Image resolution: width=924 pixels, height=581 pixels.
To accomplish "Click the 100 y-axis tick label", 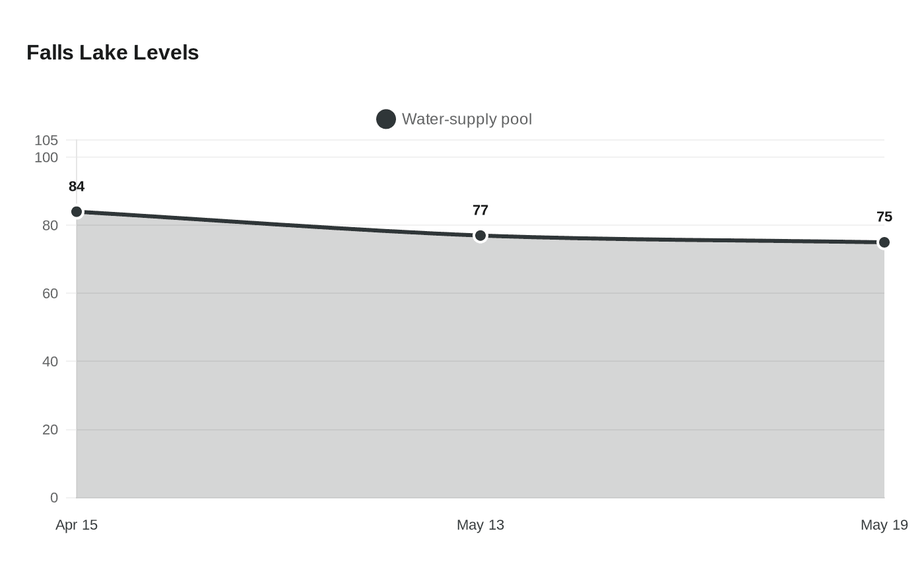I will 46,157.
